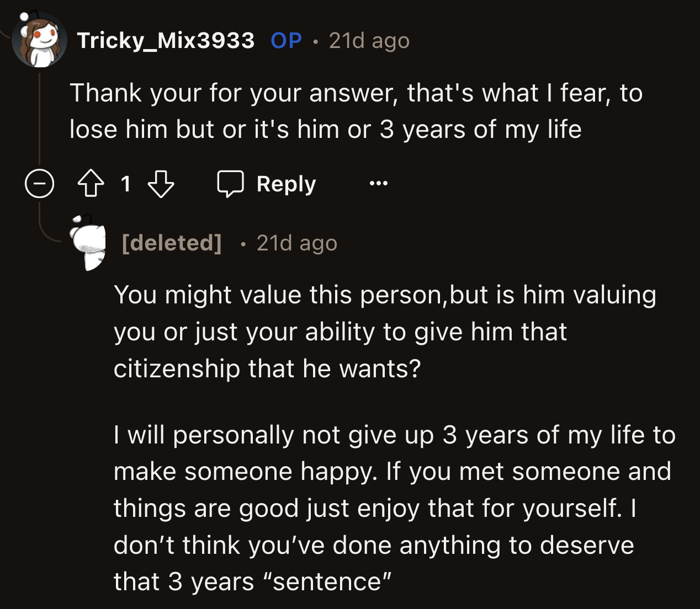700x609 pixels.
Task: Click the 21d ago timestamp on the top comment
Action: [368, 40]
